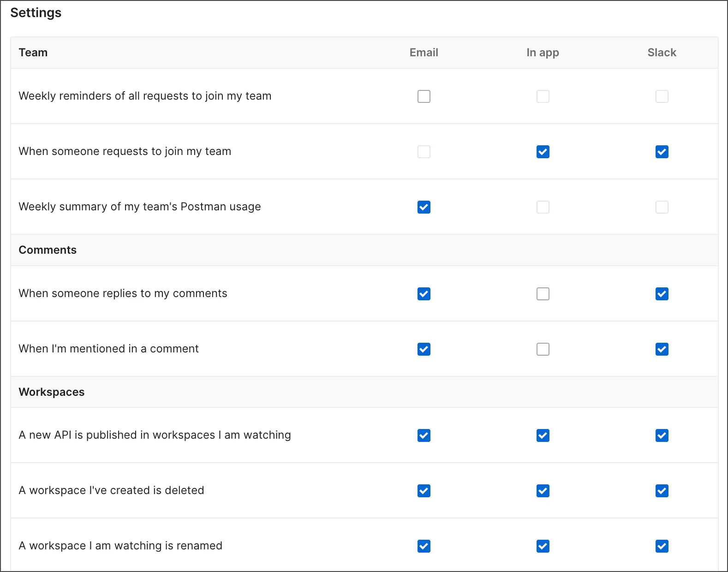Click the Team section heading
Viewport: 728px width, 572px height.
(x=33, y=53)
